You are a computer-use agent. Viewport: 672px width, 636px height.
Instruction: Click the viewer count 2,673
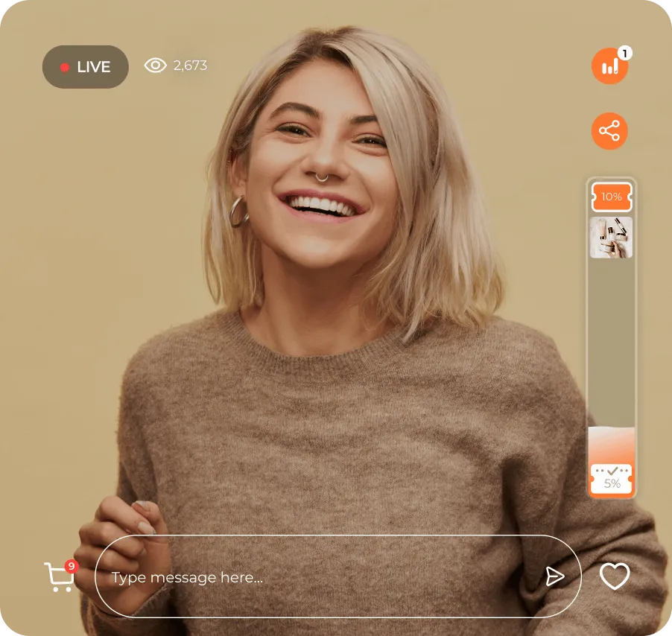tap(188, 66)
